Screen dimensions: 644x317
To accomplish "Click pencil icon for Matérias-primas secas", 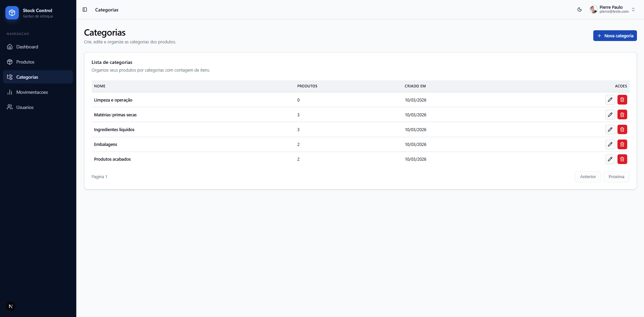I will (610, 115).
